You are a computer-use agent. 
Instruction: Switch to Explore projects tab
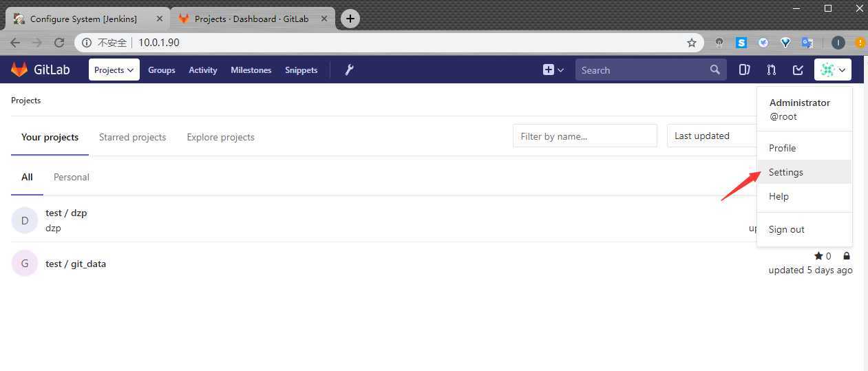point(221,137)
